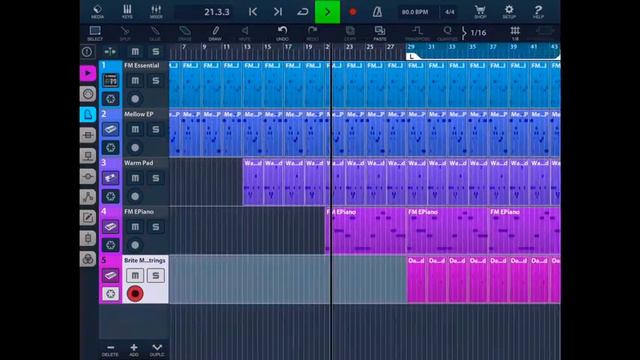Solo the FM Essential track
640x360 pixels.
[156, 81]
